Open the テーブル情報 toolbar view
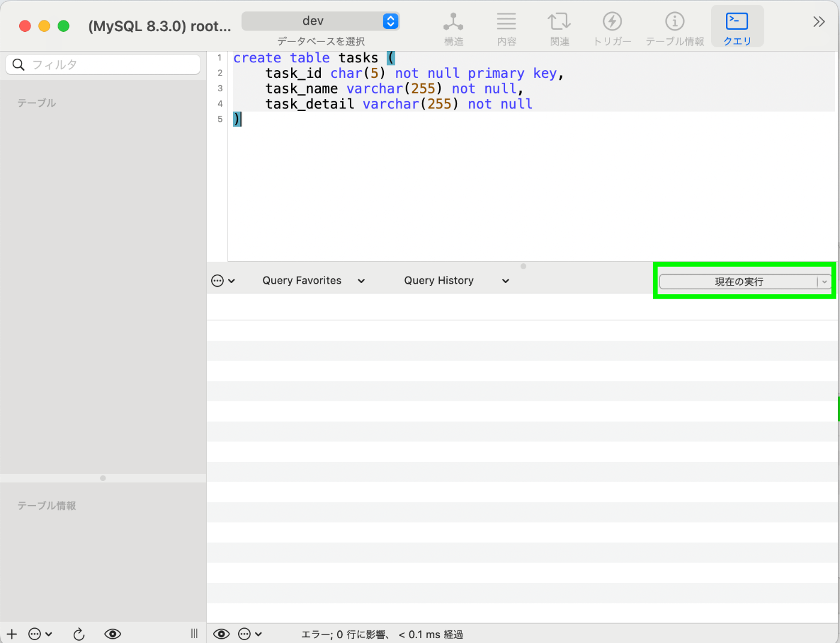Screen dimensions: 840x643 pos(674,28)
